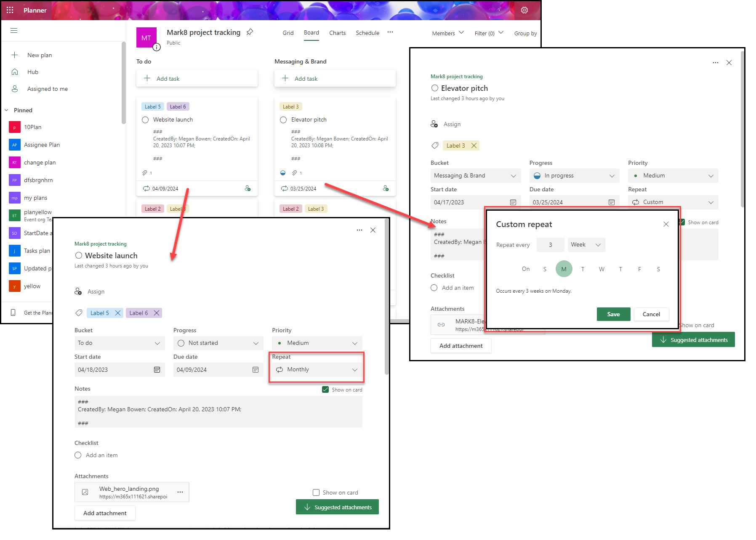Save the custom repeat settings

(613, 314)
